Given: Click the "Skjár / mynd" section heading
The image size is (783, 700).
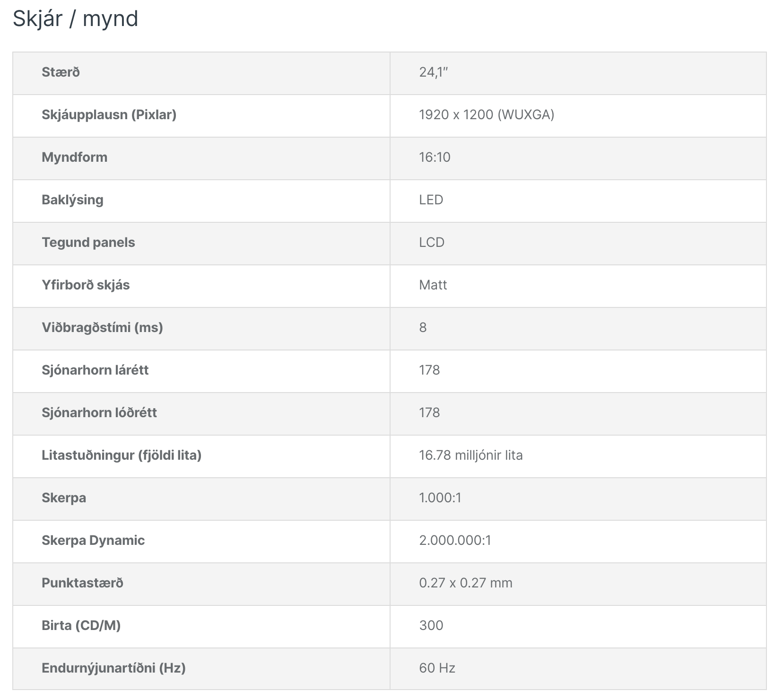Looking at the screenshot, I should click(x=75, y=19).
